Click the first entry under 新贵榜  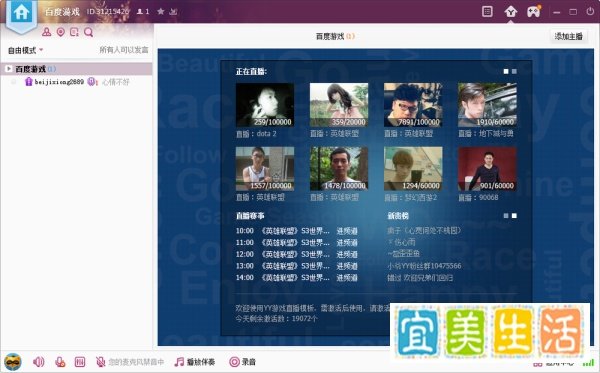click(x=424, y=231)
